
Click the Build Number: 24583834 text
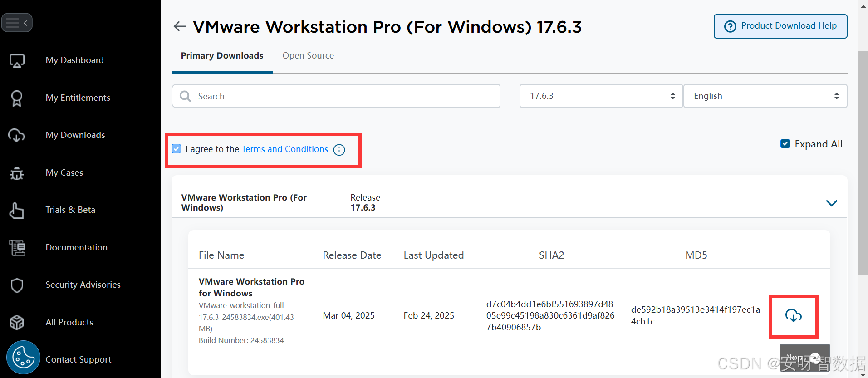click(x=241, y=340)
